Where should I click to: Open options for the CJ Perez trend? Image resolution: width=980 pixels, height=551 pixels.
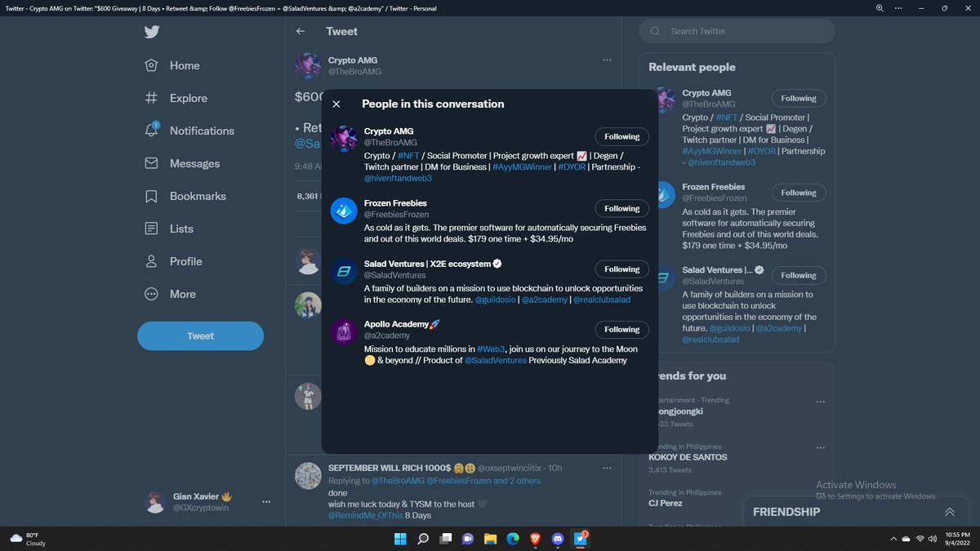point(820,493)
